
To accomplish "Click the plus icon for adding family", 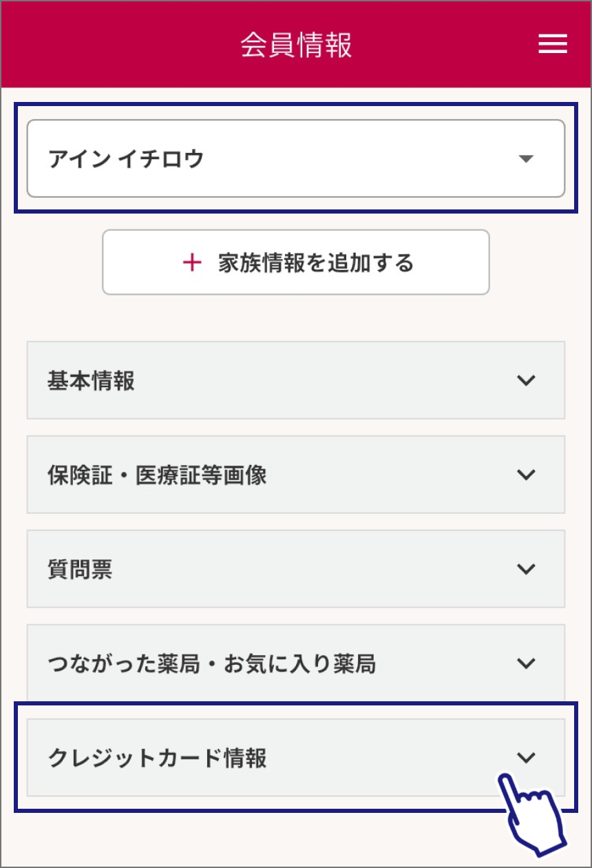I will click(192, 262).
